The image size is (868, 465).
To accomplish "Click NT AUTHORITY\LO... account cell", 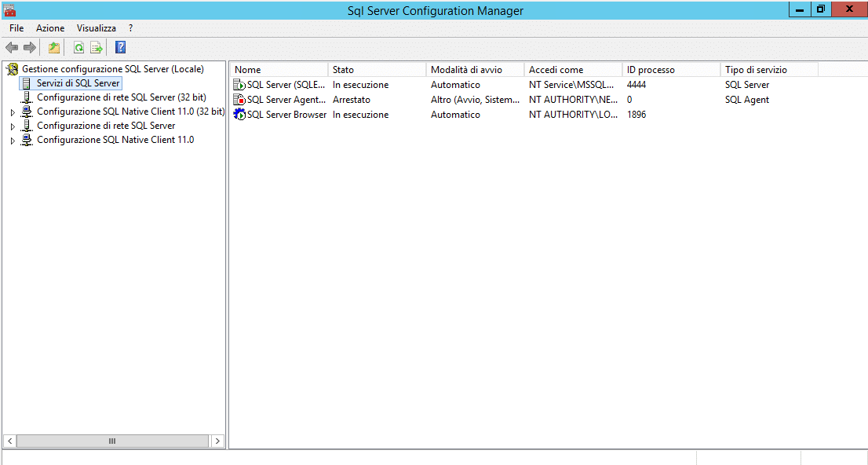I will pyautogui.click(x=573, y=115).
